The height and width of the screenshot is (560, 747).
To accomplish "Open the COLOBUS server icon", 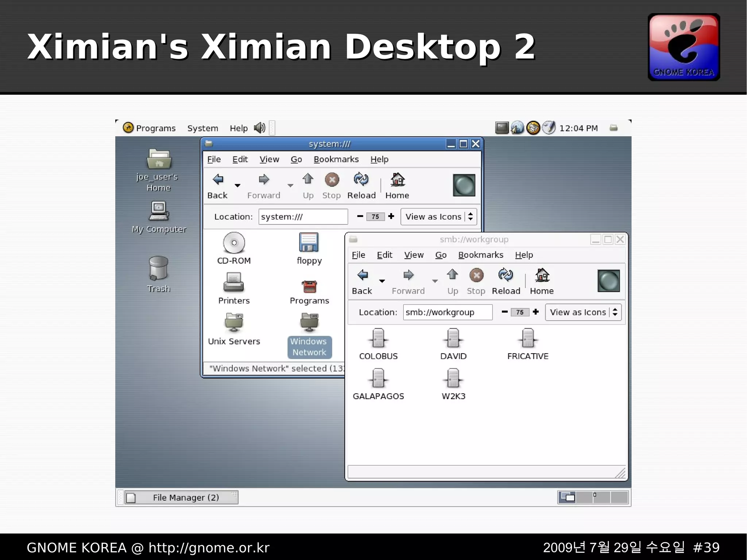I will (x=378, y=338).
